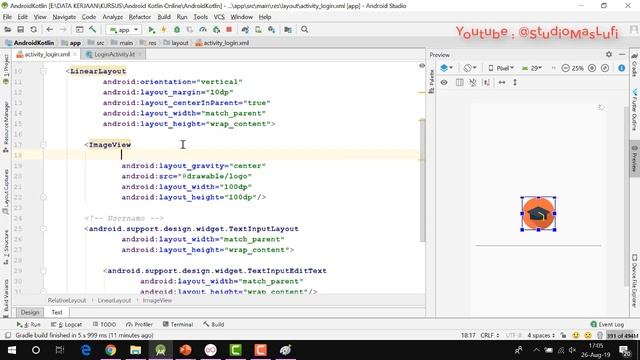
Task: Collapse the LinearLayout fold marker in gutter
Action: click(43, 71)
